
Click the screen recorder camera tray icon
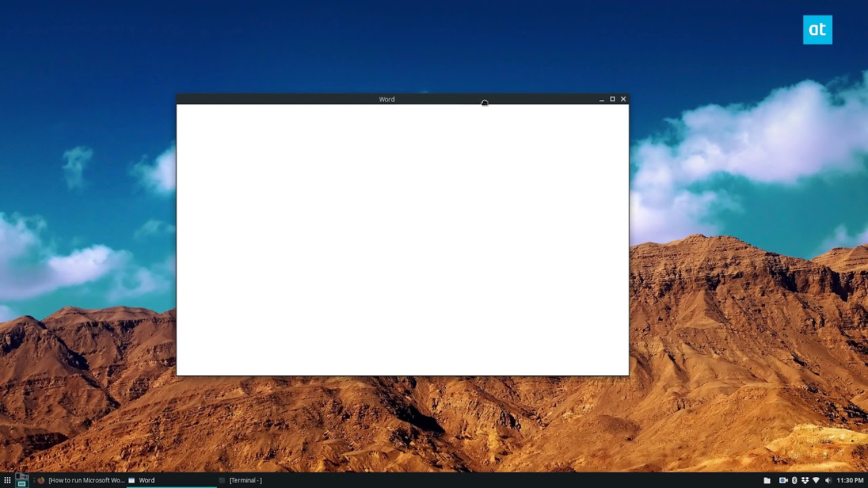coord(783,481)
